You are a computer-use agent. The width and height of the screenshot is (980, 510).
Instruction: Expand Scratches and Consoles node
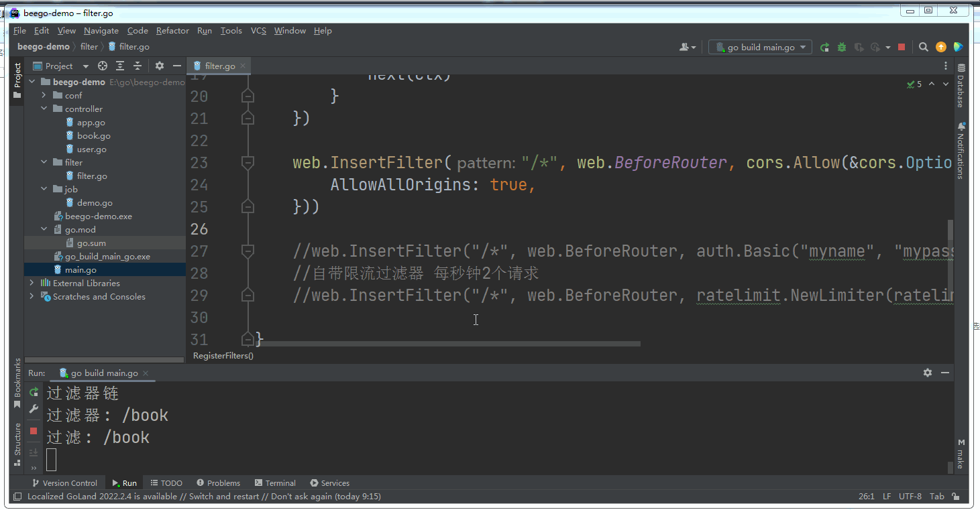click(32, 296)
